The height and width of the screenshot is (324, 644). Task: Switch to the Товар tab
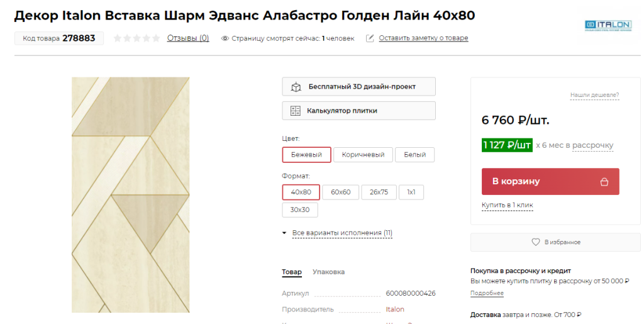pyautogui.click(x=292, y=272)
